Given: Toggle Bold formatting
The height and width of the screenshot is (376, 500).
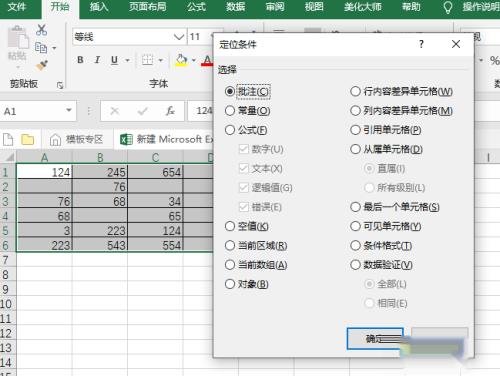Looking at the screenshot, I should click(80, 60).
